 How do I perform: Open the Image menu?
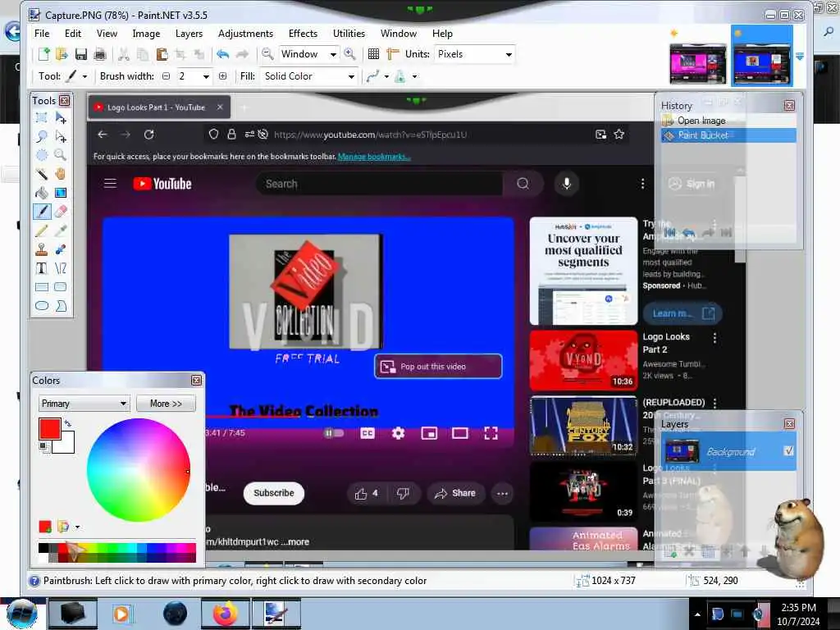pos(146,34)
